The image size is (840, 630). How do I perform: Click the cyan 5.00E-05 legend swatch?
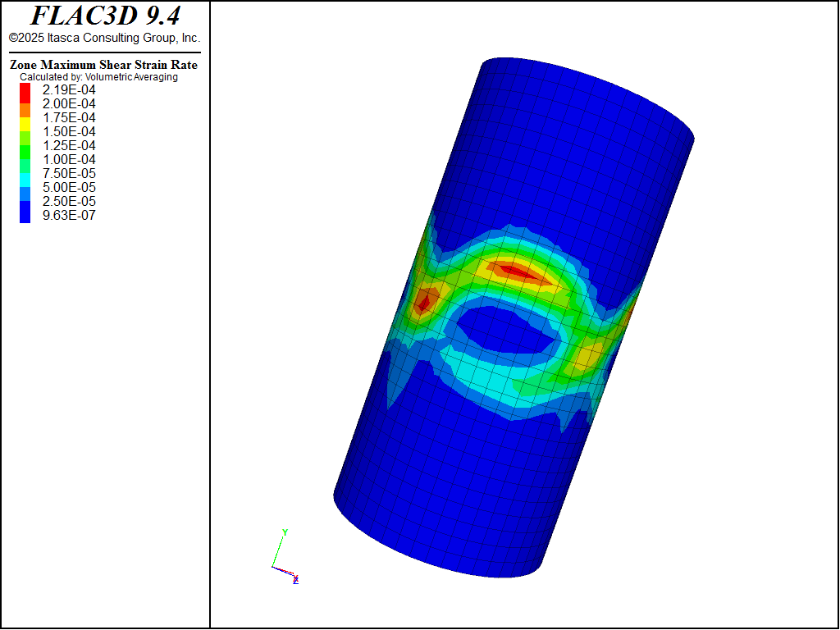[x=25, y=180]
